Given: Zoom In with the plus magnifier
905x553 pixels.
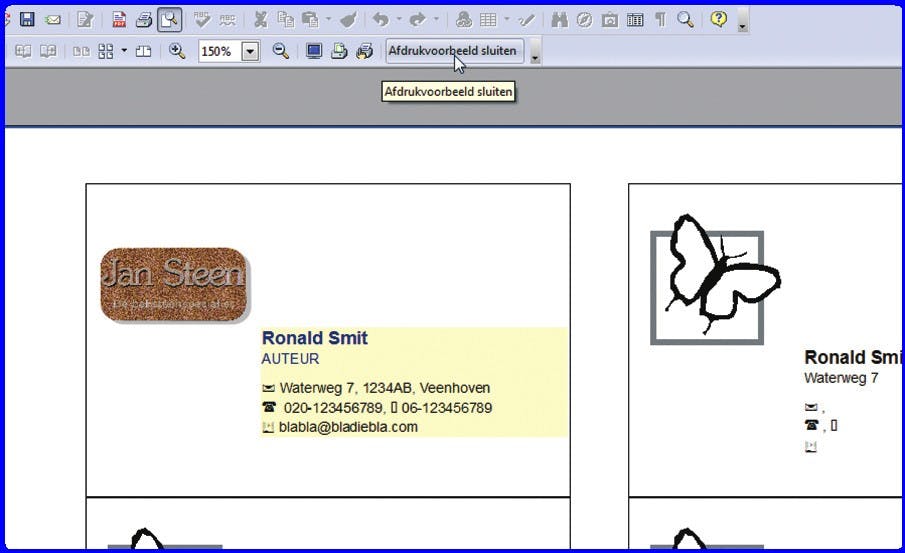Looking at the screenshot, I should (177, 51).
